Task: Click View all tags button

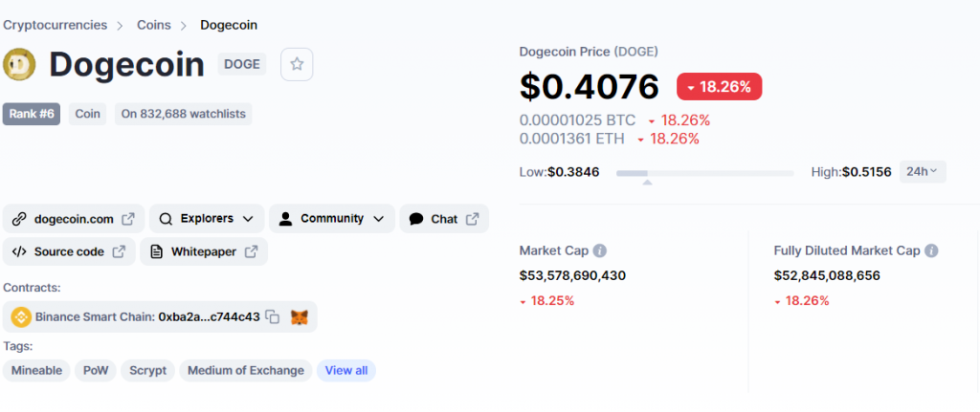Action: coord(345,370)
